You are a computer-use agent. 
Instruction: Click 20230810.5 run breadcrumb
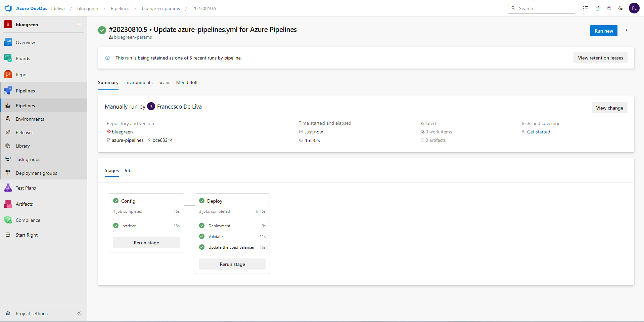[x=204, y=8]
